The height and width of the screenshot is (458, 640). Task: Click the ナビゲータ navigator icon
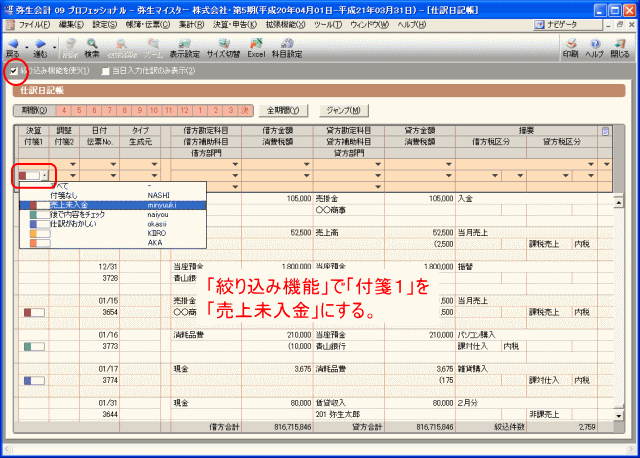[540, 25]
